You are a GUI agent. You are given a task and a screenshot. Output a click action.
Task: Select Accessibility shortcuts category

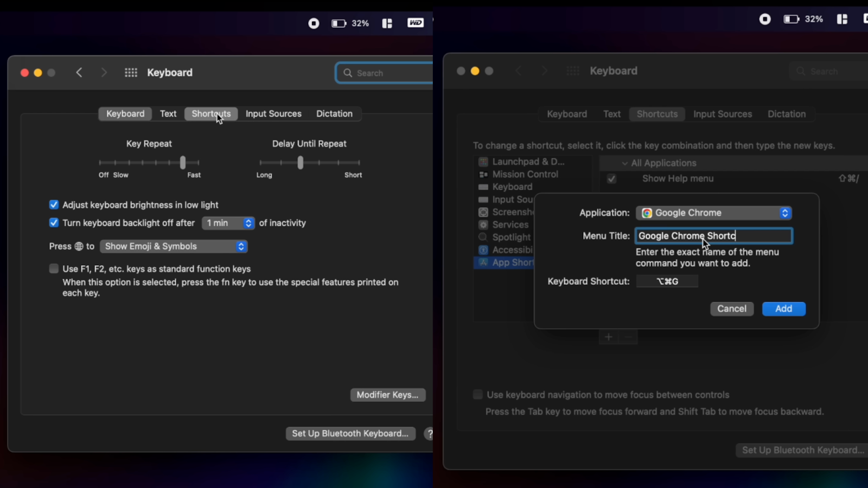[505, 249]
